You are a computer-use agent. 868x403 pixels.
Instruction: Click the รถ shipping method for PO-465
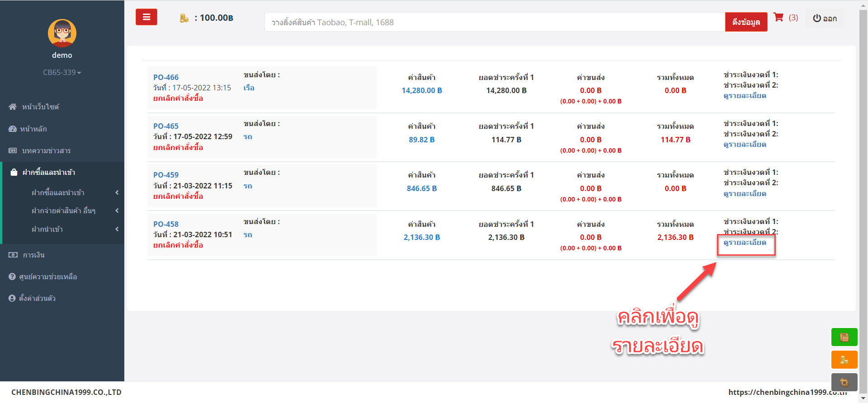pos(248,137)
